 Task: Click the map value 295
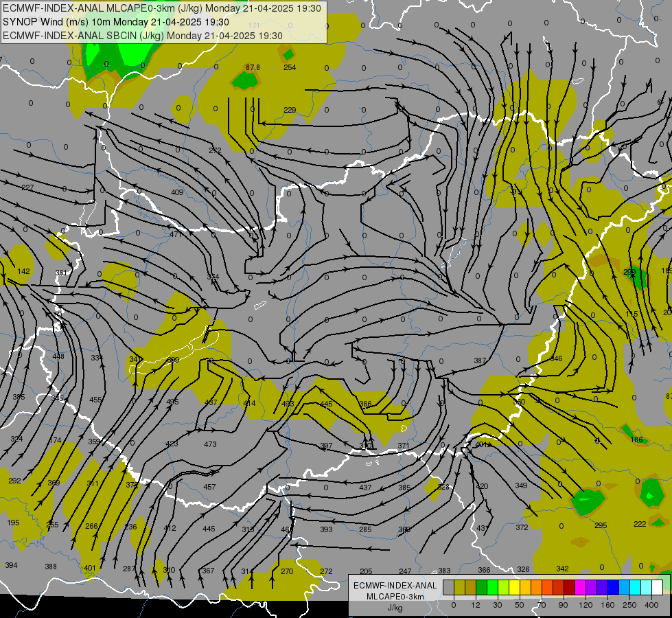pyautogui.click(x=601, y=525)
